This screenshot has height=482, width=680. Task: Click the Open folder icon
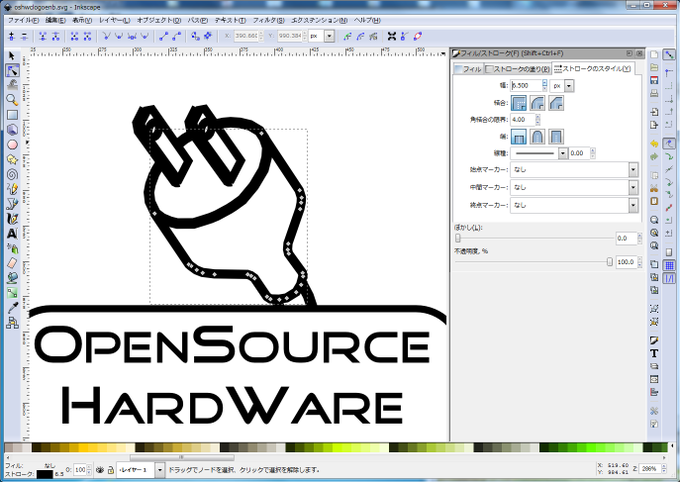tap(654, 67)
